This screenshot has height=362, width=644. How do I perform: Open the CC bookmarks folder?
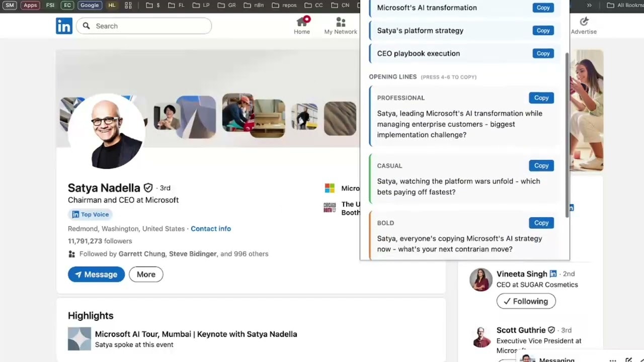pyautogui.click(x=313, y=5)
